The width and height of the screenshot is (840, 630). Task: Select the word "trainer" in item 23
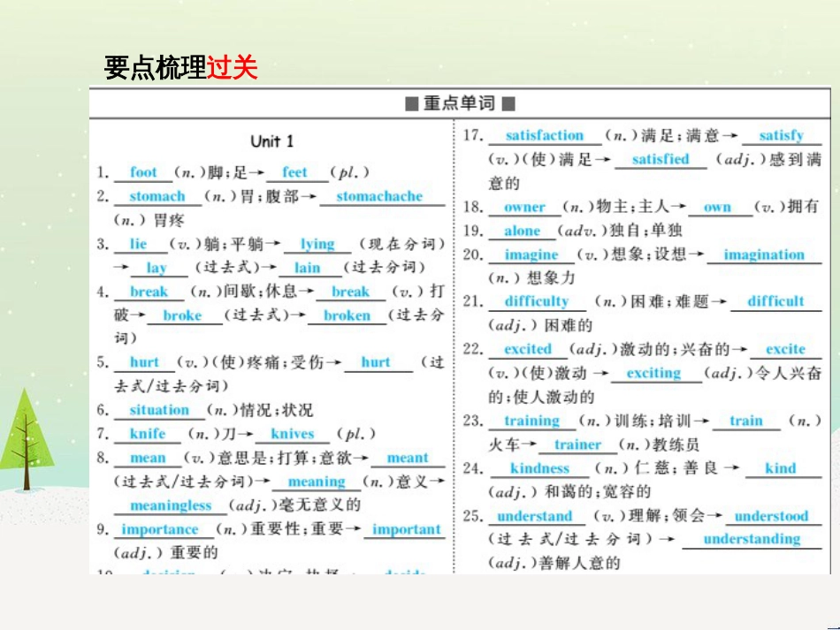coord(578,445)
